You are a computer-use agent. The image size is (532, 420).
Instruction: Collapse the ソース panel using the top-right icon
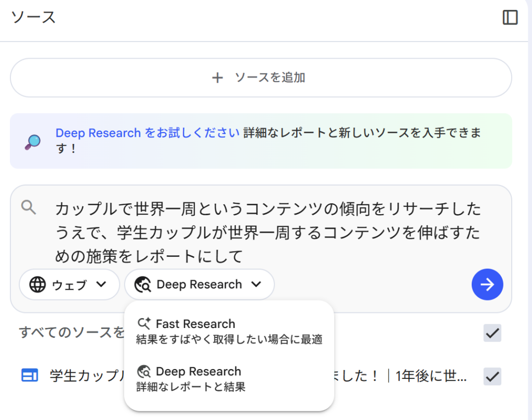510,18
